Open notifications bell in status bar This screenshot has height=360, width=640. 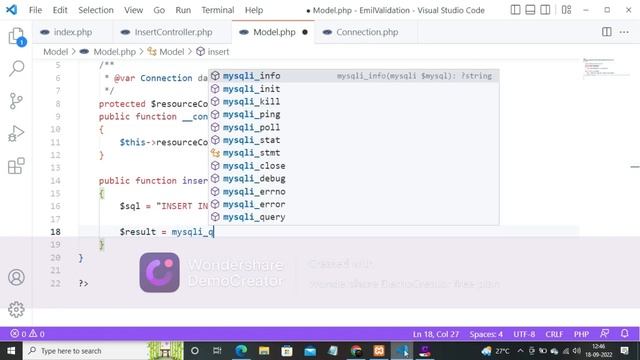click(x=624, y=333)
